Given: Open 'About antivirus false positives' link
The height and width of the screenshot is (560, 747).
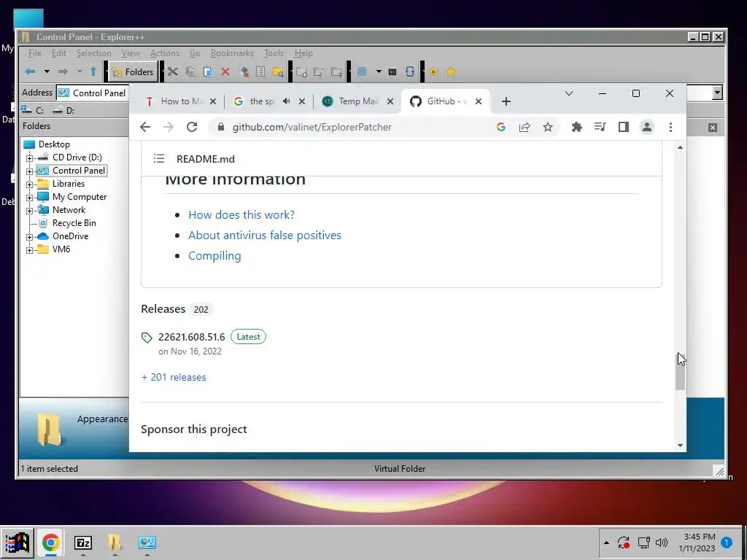Looking at the screenshot, I should click(x=265, y=236).
